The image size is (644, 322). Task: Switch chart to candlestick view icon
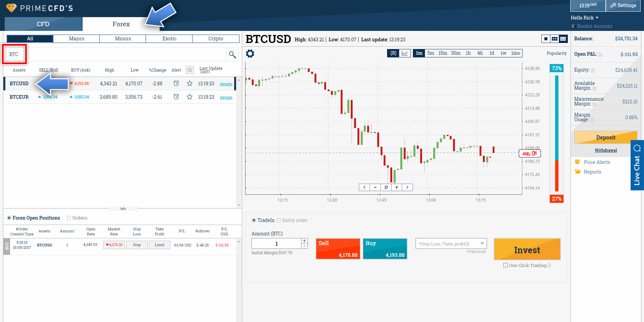(393, 53)
